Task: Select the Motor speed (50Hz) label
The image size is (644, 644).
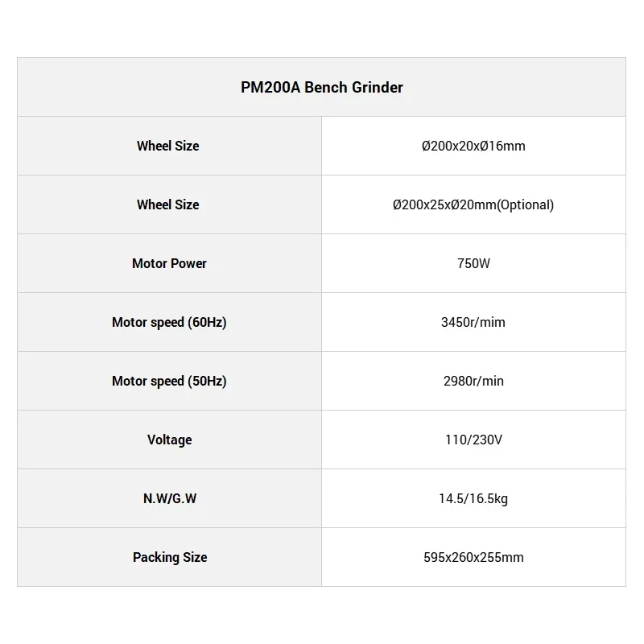Action: click(x=169, y=381)
